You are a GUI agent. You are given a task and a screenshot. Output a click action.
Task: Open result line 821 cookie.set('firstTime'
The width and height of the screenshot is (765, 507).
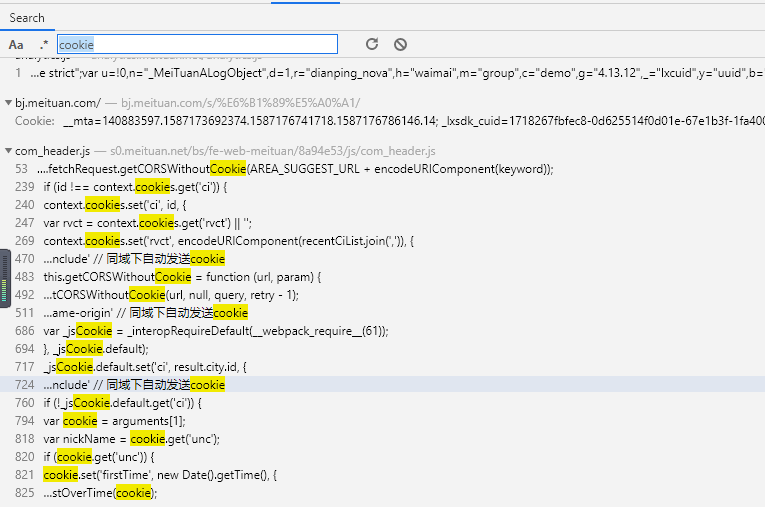[x=382, y=475]
